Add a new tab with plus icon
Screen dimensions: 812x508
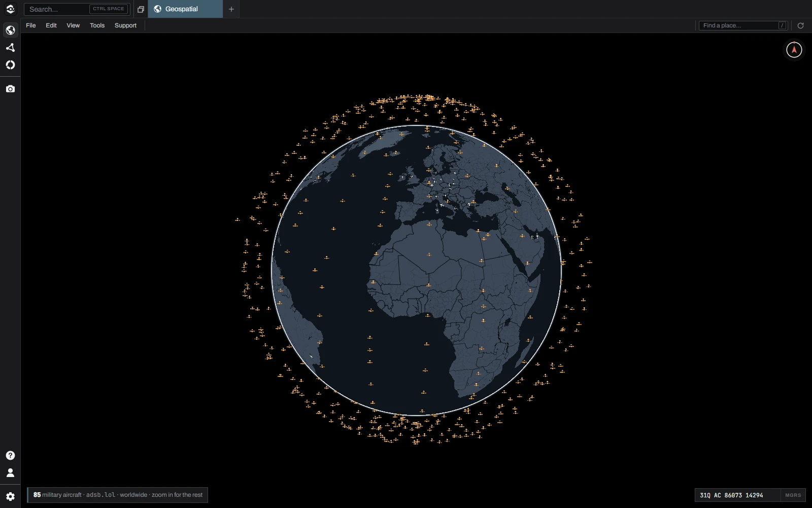click(x=231, y=9)
